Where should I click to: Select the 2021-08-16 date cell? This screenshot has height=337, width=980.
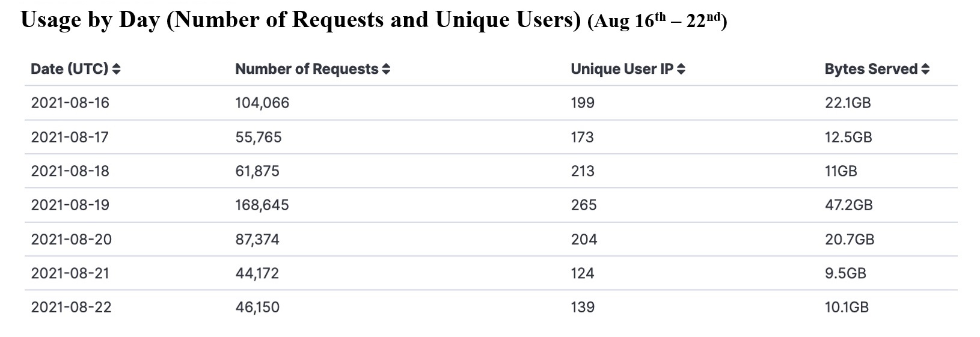pyautogui.click(x=70, y=103)
